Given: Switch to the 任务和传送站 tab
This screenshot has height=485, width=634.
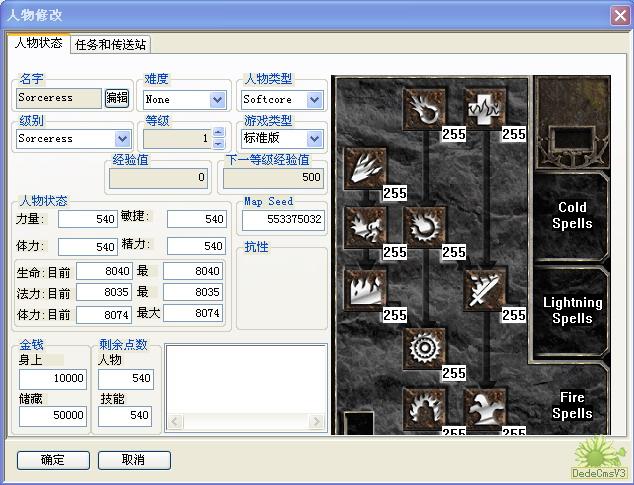Looking at the screenshot, I should (x=110, y=44).
